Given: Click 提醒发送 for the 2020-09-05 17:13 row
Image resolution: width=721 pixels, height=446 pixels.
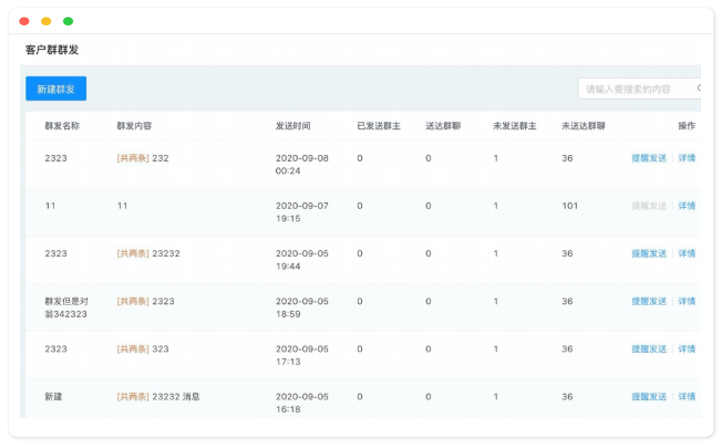Looking at the screenshot, I should [x=648, y=349].
